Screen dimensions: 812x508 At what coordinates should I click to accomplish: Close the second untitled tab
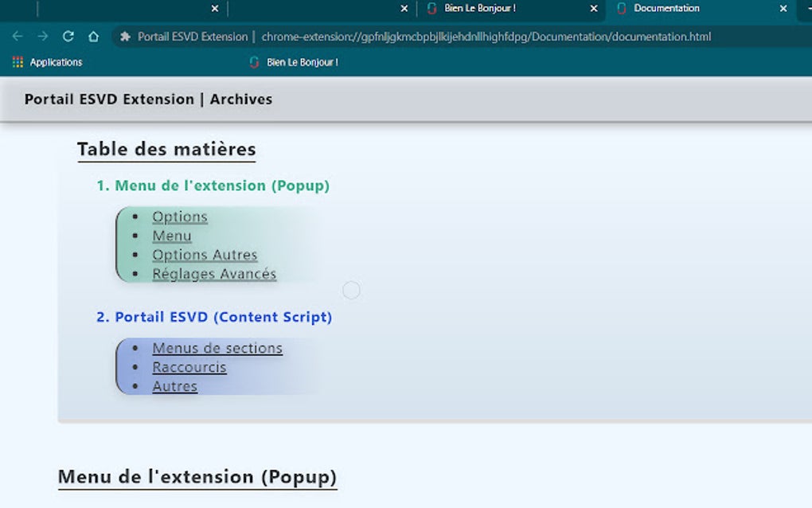(404, 8)
